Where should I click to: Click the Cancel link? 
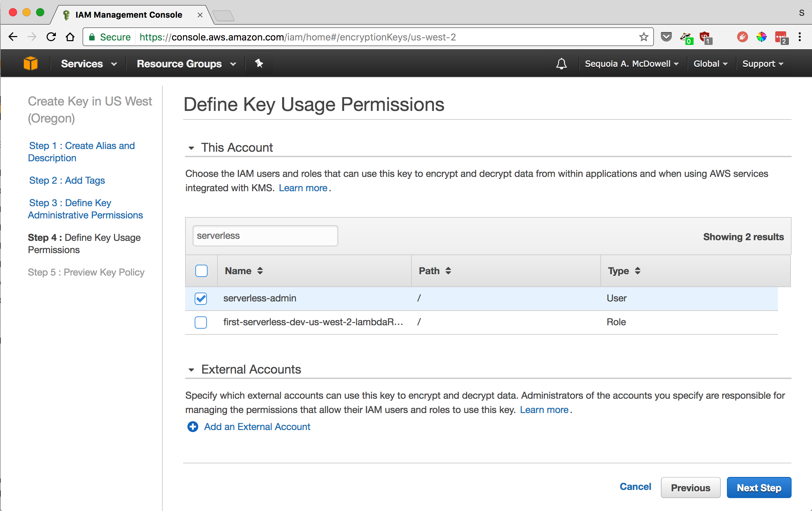pos(635,487)
